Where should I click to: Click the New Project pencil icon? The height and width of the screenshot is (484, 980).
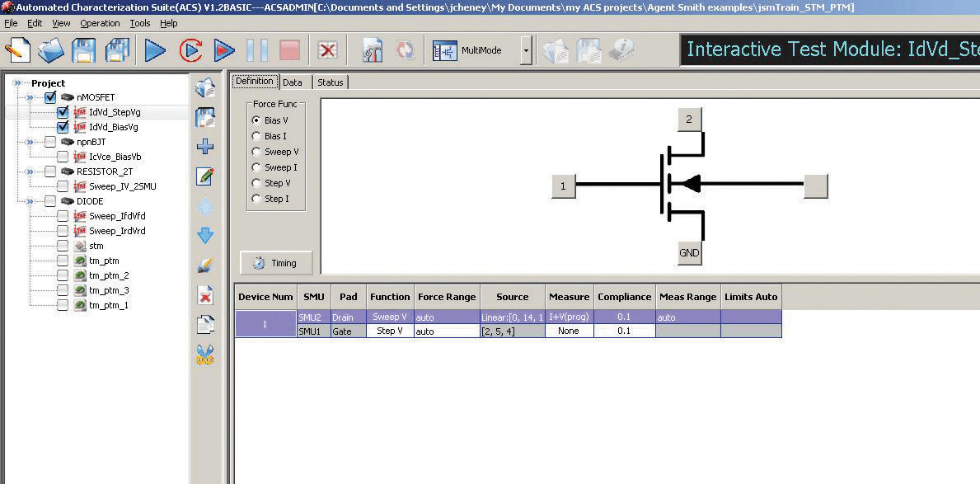click(x=17, y=50)
